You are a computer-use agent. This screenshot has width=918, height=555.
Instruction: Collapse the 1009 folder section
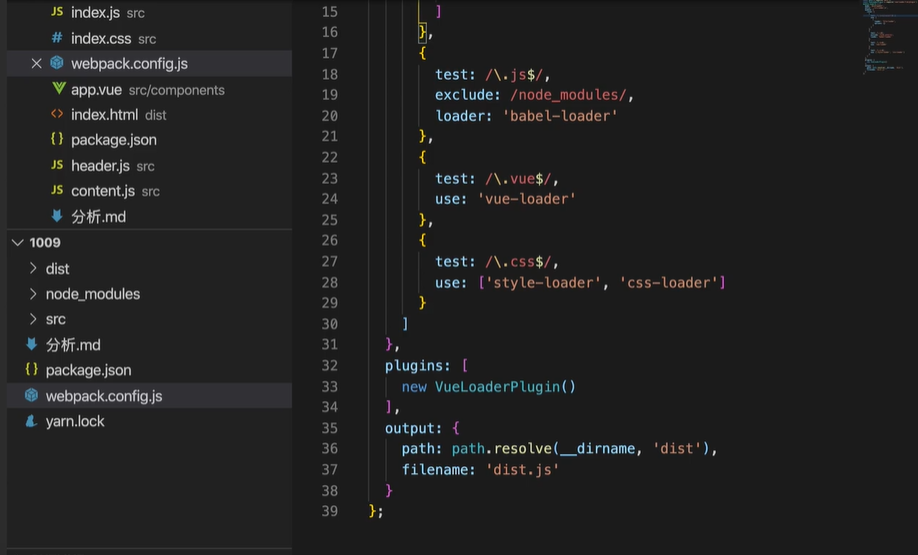click(18, 242)
